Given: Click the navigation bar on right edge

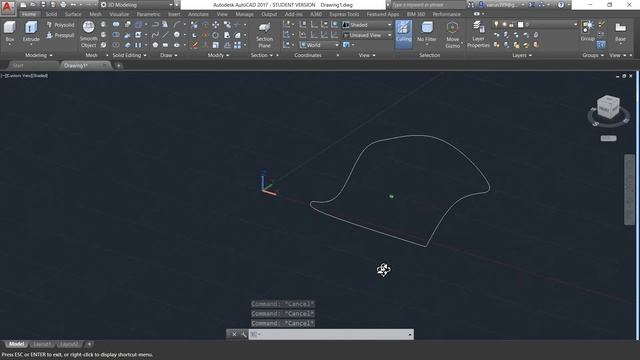Looking at the screenshot, I should tap(629, 189).
